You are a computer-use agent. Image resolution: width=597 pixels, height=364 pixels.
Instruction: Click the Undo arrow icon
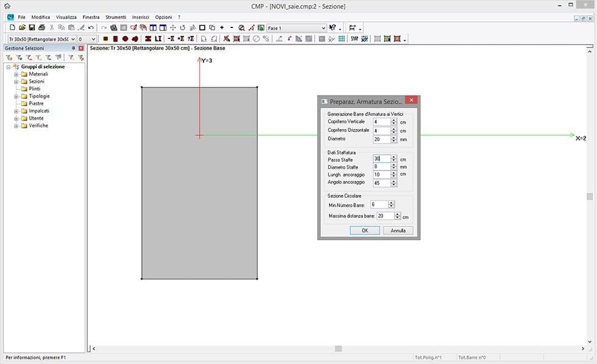point(91,28)
